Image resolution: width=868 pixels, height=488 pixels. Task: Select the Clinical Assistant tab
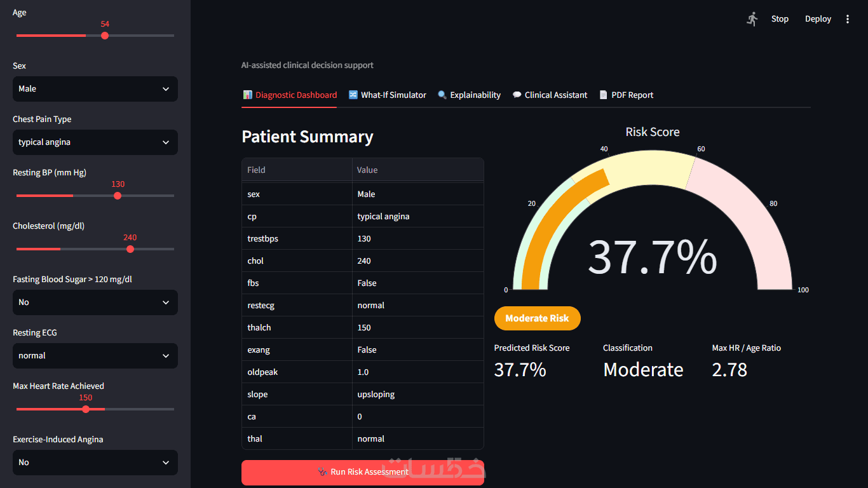pyautogui.click(x=550, y=95)
